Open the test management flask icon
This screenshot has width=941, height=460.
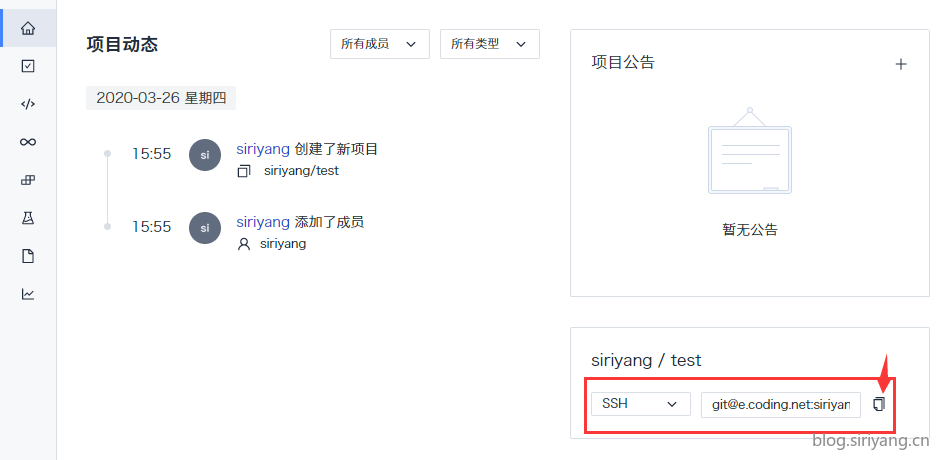click(x=28, y=218)
